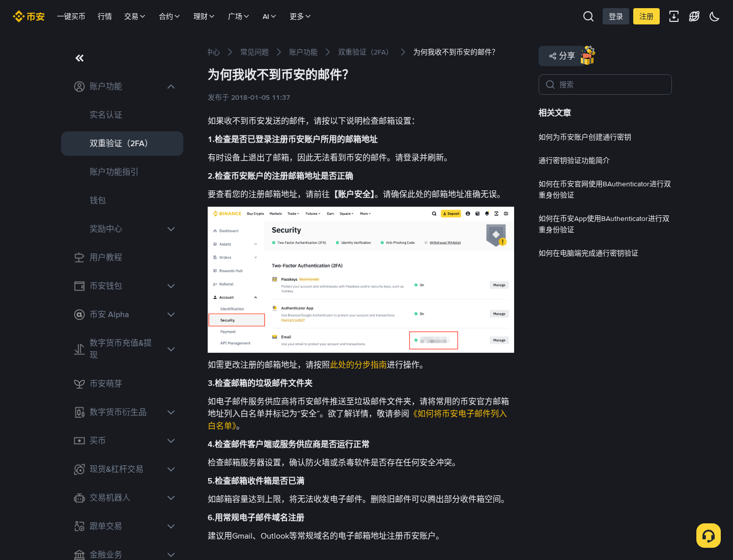
Task: Click the 常见问题 breadcrumb link
Action: (255, 52)
